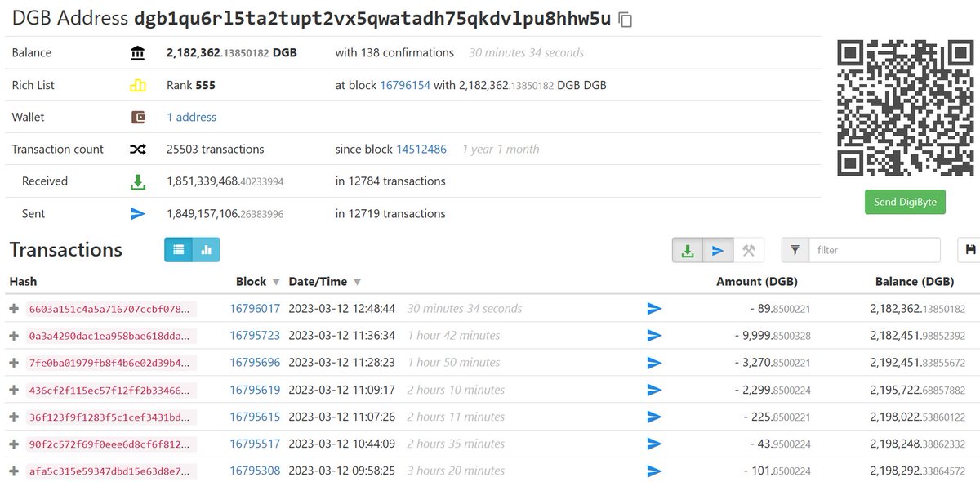The height and width of the screenshot is (482, 980).
Task: Switch to transactions list view
Action: click(178, 250)
